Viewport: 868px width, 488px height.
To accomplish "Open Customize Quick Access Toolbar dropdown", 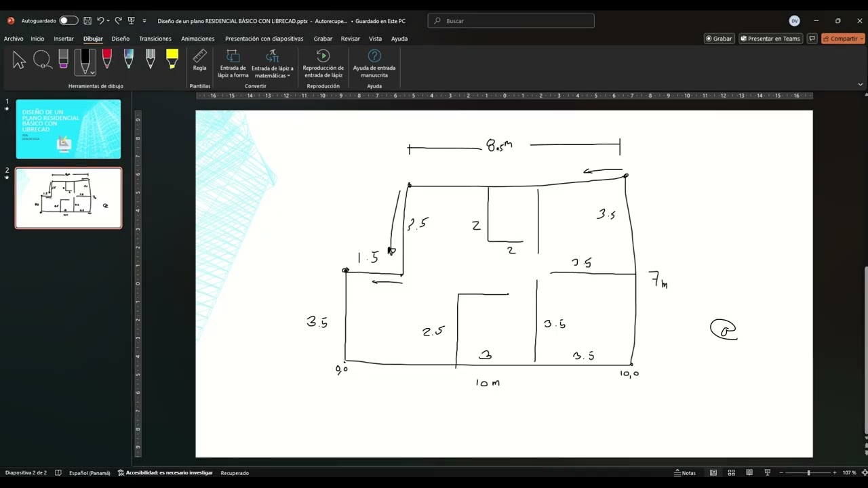I will click(144, 21).
